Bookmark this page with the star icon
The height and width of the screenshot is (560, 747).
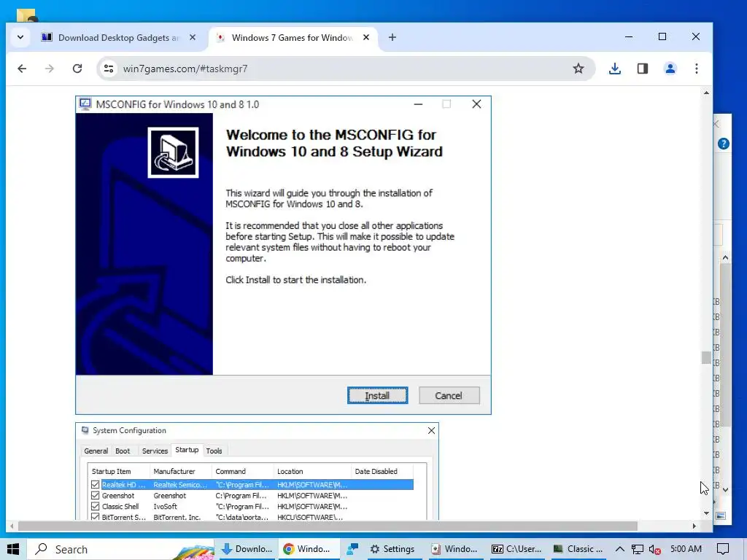pos(578,69)
